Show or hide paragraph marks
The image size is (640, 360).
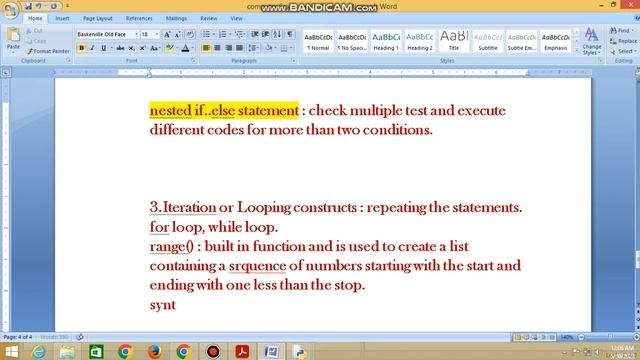click(289, 34)
